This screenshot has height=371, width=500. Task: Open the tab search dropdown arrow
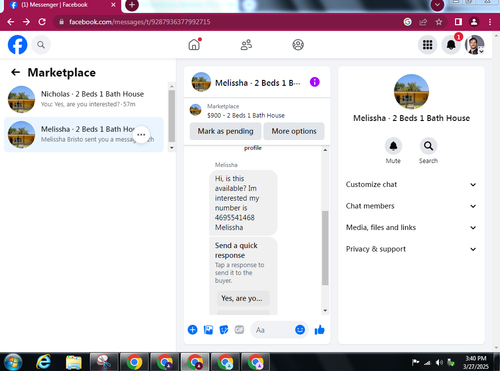(437, 5)
